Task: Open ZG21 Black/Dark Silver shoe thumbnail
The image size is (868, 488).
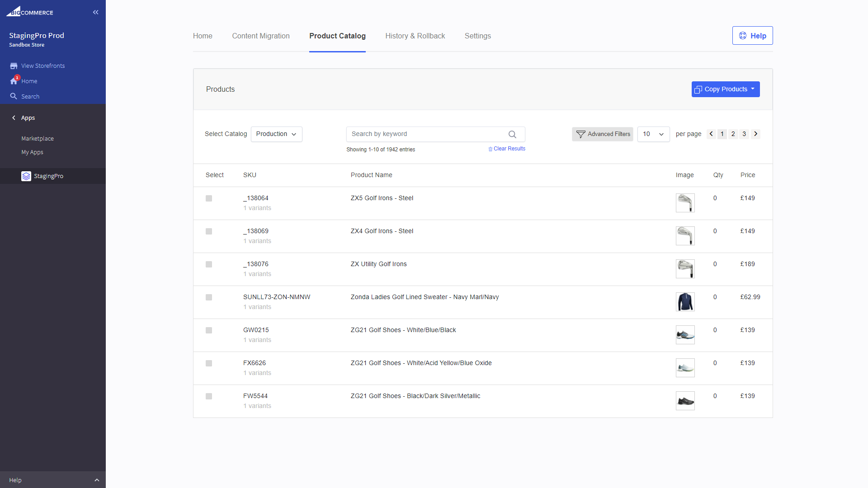Action: (685, 401)
